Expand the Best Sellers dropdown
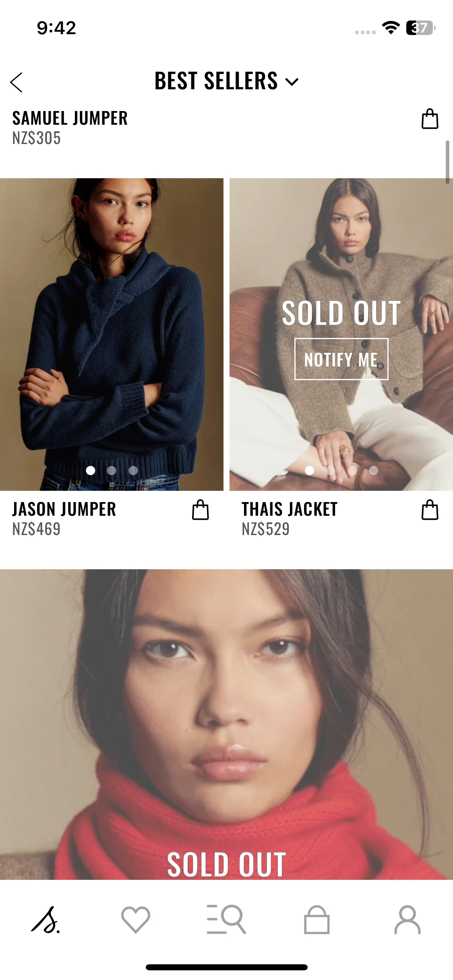Screen dimensions: 453x980 pyautogui.click(x=226, y=81)
